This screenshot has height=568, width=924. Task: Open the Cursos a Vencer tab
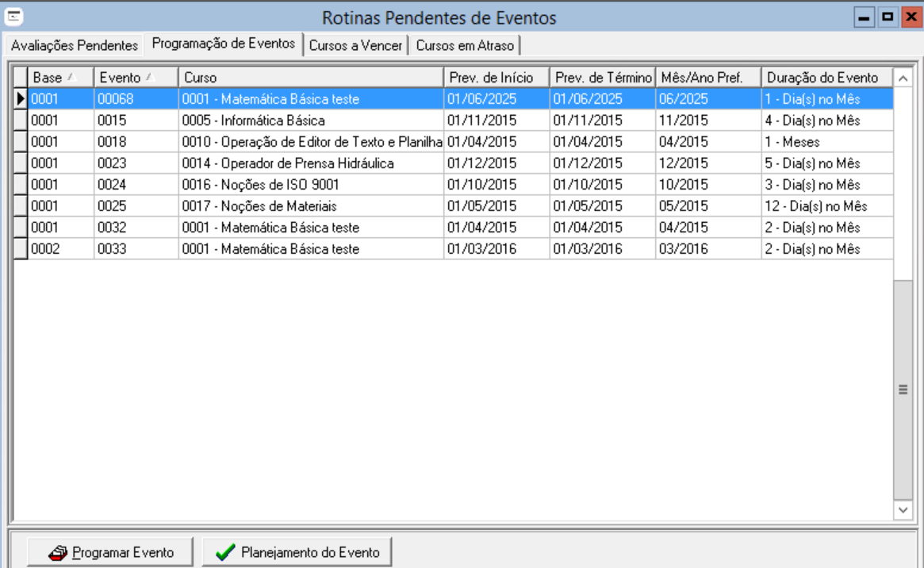coord(355,45)
